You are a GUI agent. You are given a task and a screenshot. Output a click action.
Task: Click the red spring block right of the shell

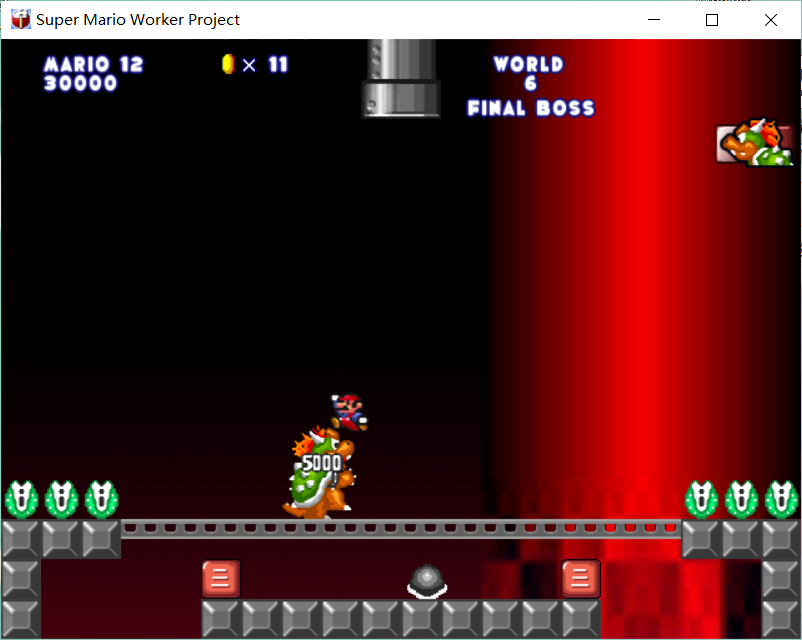[x=581, y=579]
